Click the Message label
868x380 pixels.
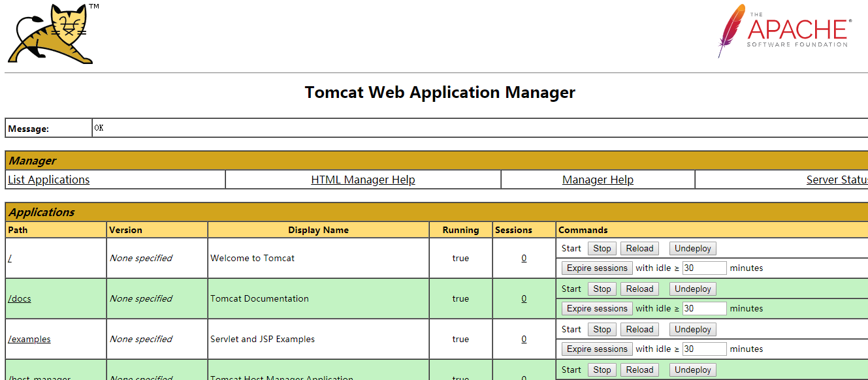tap(28, 129)
